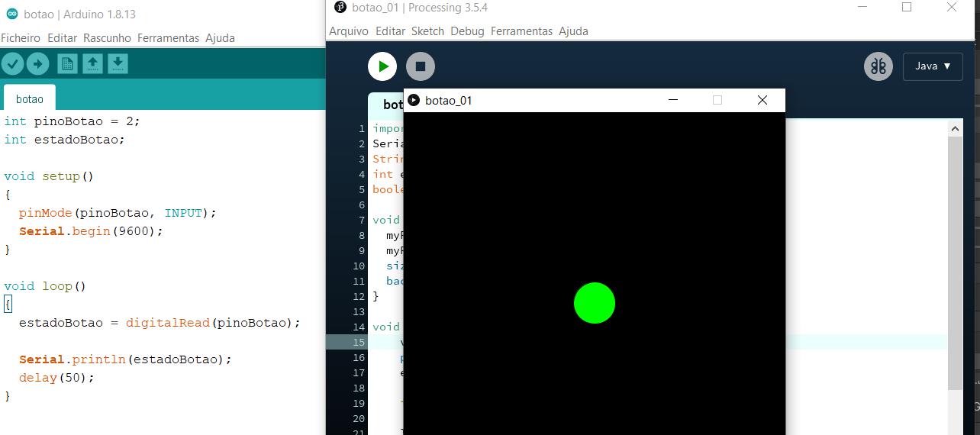Click Arduino Open sketch up-arrow icon

point(92,64)
